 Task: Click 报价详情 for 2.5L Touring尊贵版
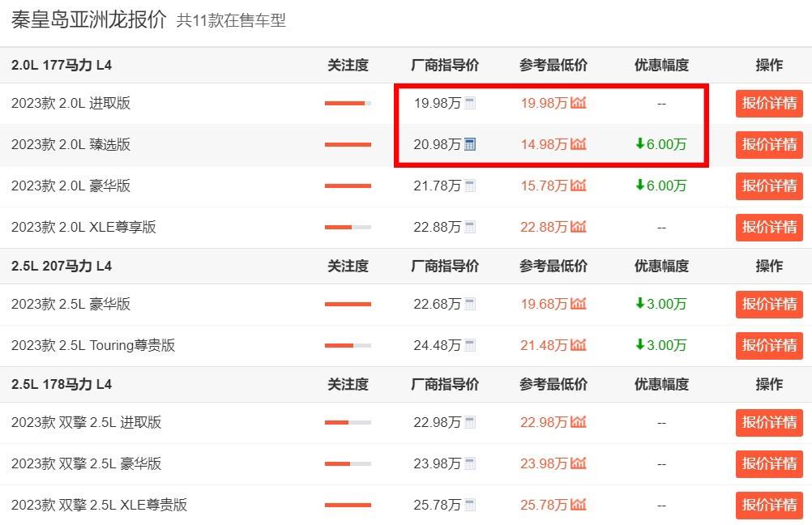(769, 345)
